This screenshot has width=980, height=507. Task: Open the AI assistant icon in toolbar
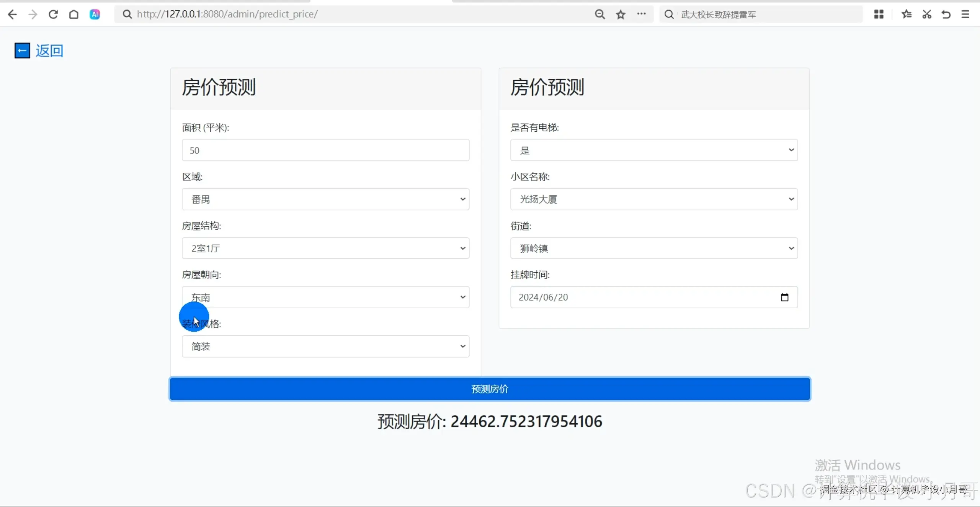pyautogui.click(x=95, y=14)
